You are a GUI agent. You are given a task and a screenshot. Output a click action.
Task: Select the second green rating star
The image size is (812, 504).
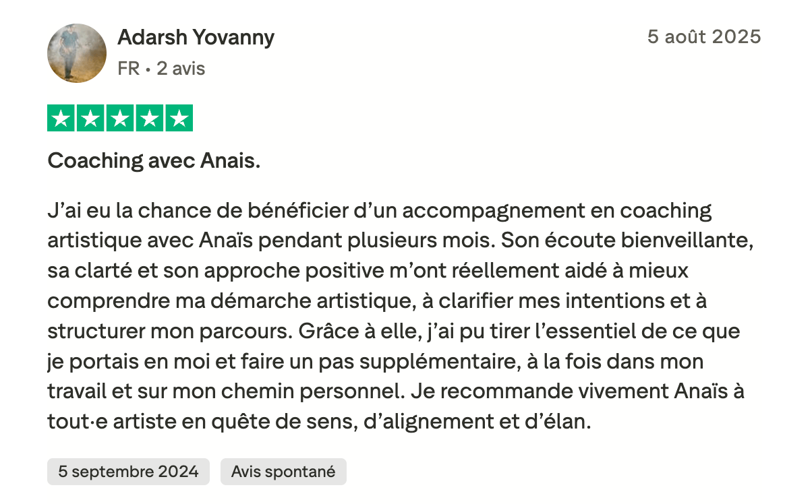click(x=91, y=119)
